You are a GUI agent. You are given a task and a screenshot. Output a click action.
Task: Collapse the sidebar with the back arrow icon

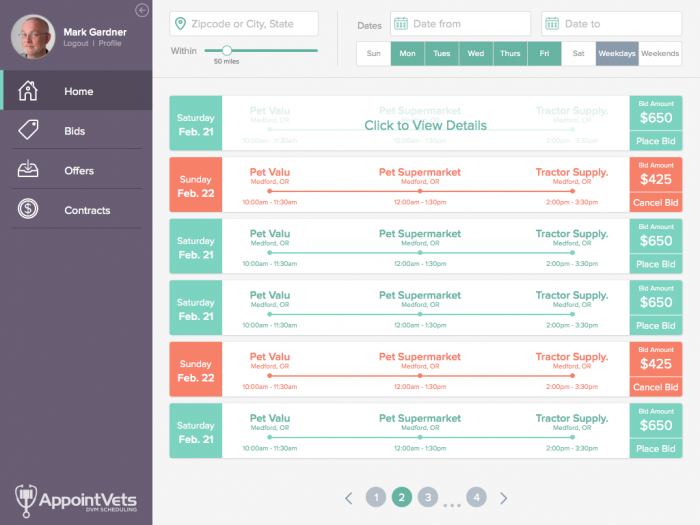pos(142,10)
